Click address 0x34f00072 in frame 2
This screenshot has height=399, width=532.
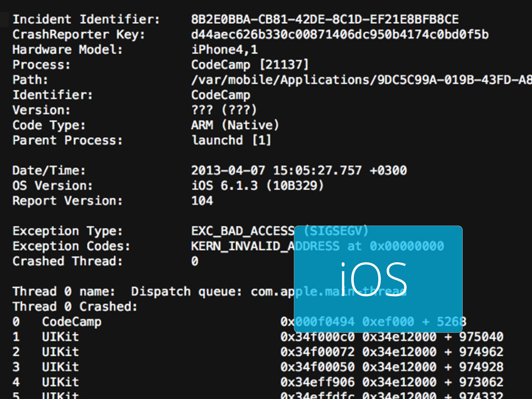(x=317, y=352)
